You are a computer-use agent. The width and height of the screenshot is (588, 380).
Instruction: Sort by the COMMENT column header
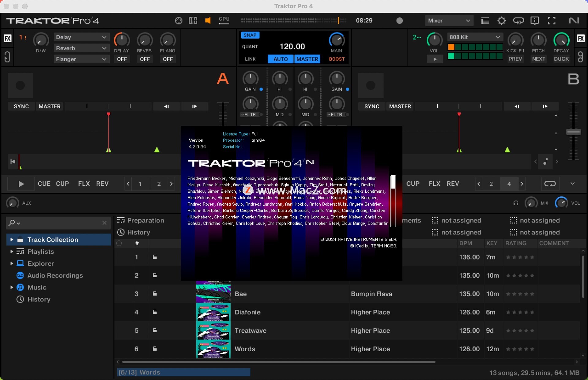coord(554,243)
